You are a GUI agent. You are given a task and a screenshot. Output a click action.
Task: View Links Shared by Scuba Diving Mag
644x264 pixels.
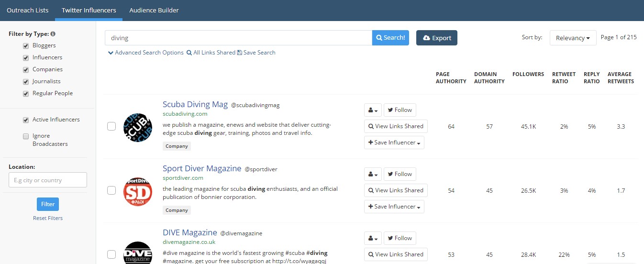pyautogui.click(x=396, y=126)
